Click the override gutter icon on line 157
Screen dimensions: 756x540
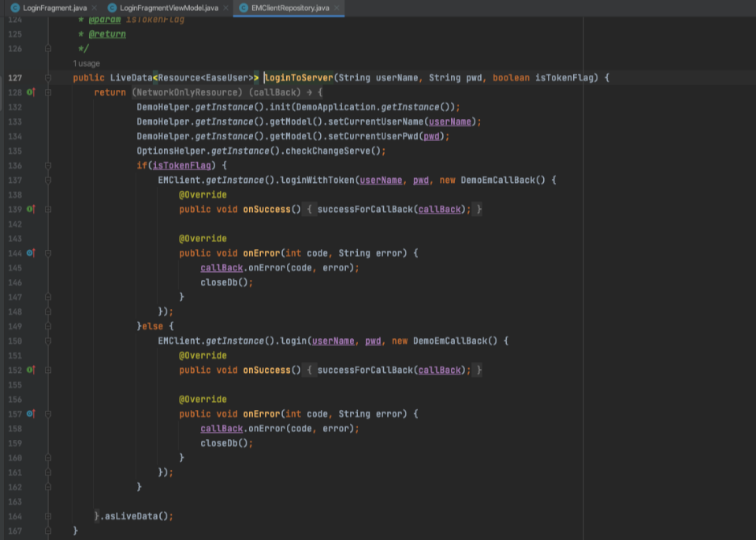(x=31, y=414)
